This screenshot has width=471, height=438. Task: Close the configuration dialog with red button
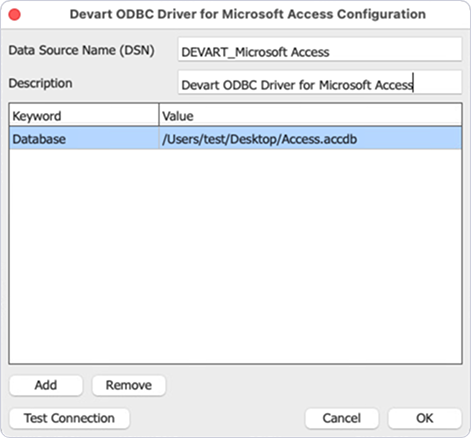click(14, 15)
